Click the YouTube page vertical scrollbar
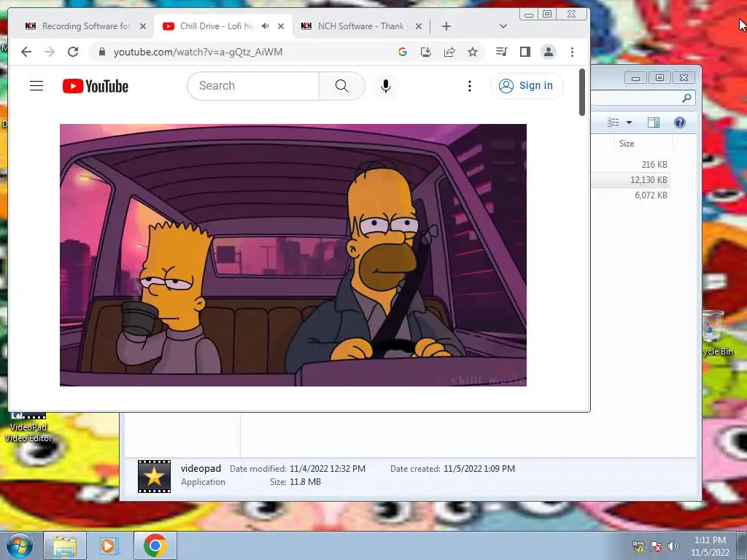 [x=581, y=93]
